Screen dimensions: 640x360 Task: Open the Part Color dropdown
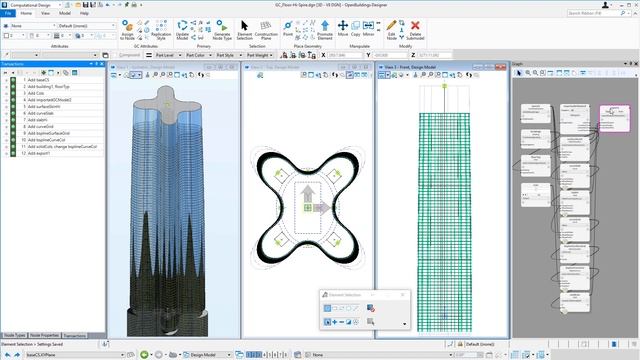198,55
